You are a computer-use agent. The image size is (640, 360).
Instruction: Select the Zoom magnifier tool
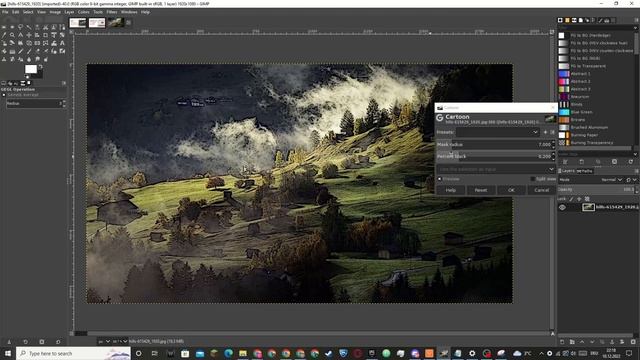[12, 35]
